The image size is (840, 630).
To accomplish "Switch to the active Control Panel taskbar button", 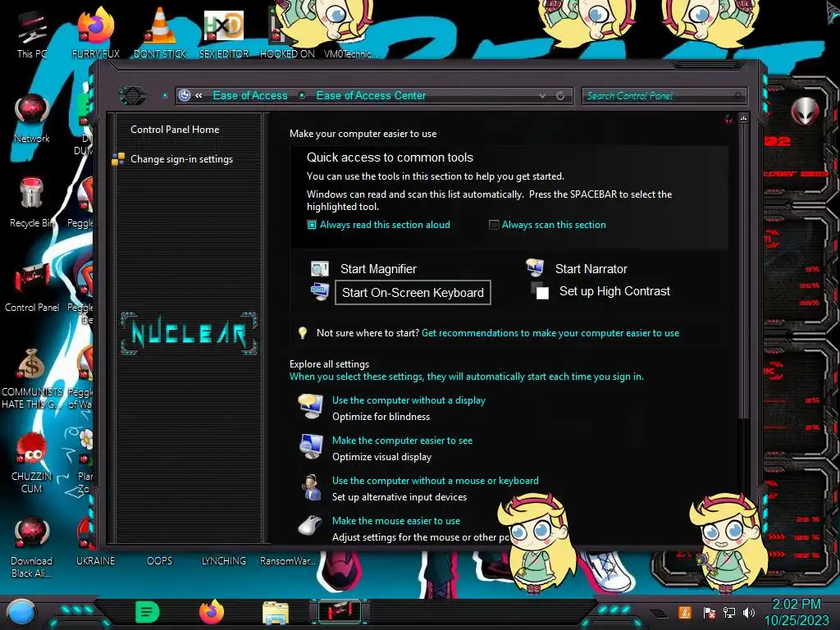I will coord(340,612).
